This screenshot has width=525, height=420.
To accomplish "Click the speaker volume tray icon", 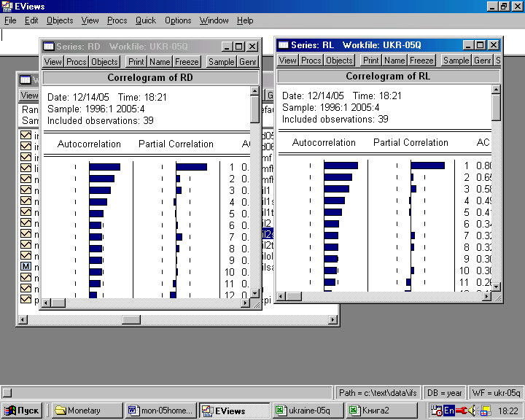I will (x=472, y=411).
